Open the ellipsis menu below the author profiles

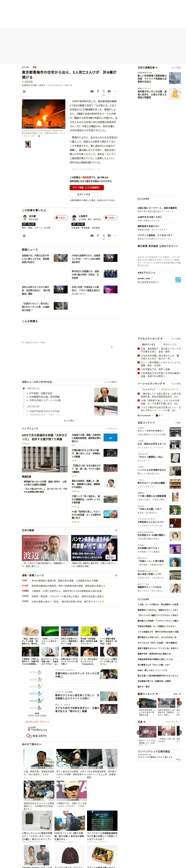pos(115,236)
